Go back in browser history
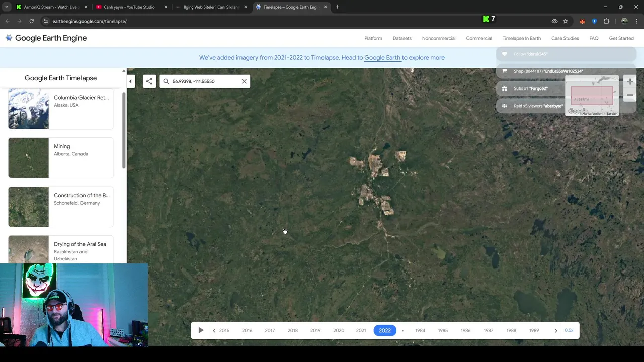The height and width of the screenshot is (362, 644). point(7,21)
